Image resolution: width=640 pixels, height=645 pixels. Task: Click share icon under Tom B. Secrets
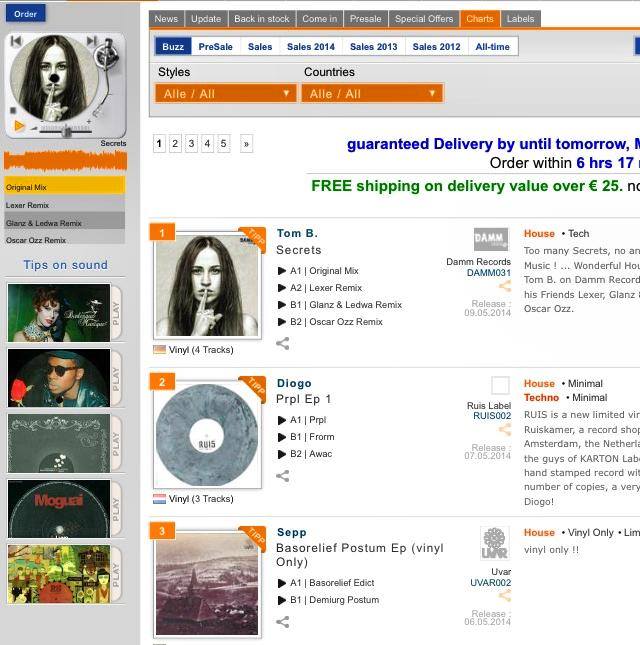(283, 343)
